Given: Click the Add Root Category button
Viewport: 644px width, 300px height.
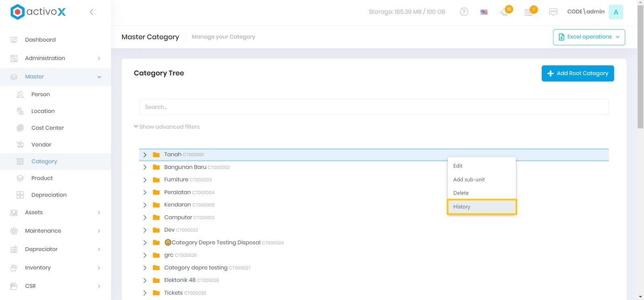Looking at the screenshot, I should tap(577, 74).
